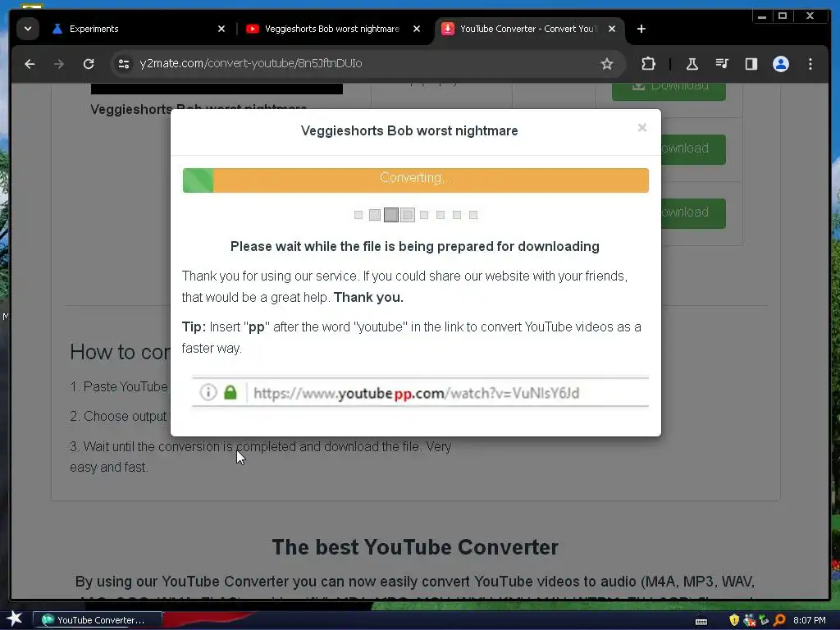Click the orange magnifier tray icon
840x630 pixels.
click(x=779, y=620)
